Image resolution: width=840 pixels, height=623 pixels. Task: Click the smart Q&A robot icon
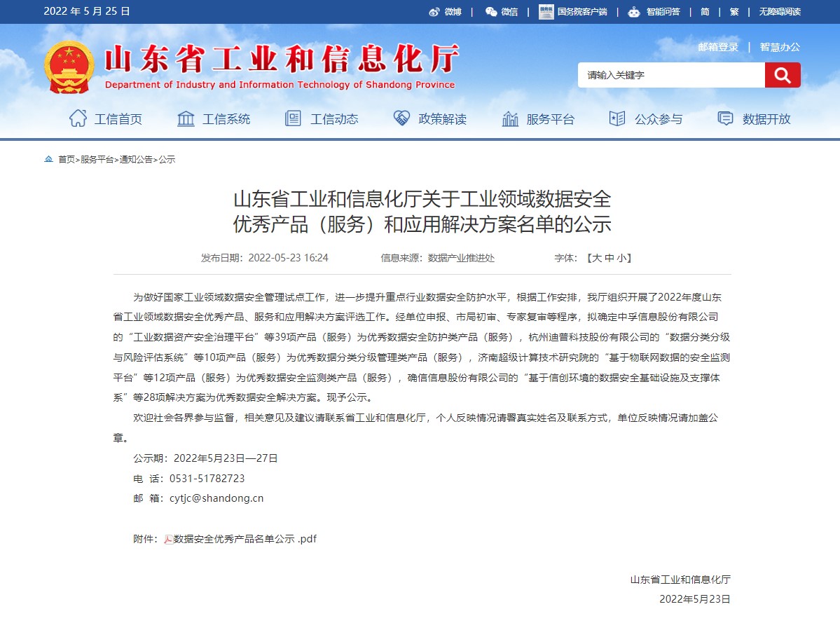click(634, 12)
